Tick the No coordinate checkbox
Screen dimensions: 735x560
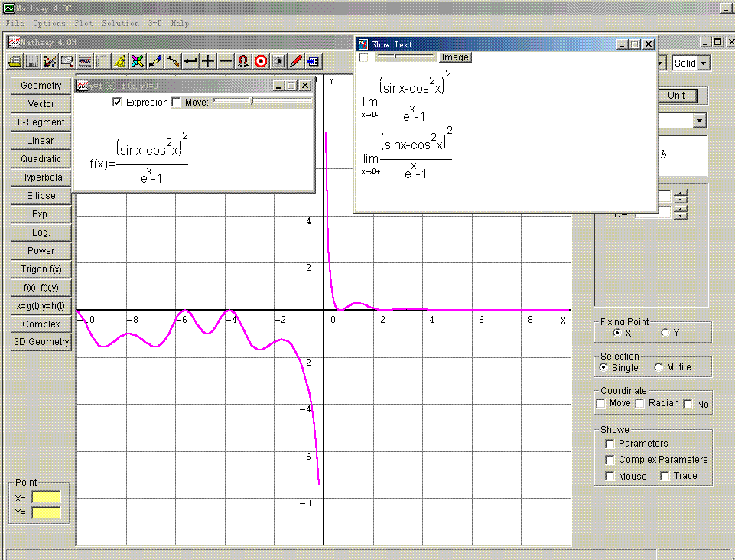[x=688, y=404]
